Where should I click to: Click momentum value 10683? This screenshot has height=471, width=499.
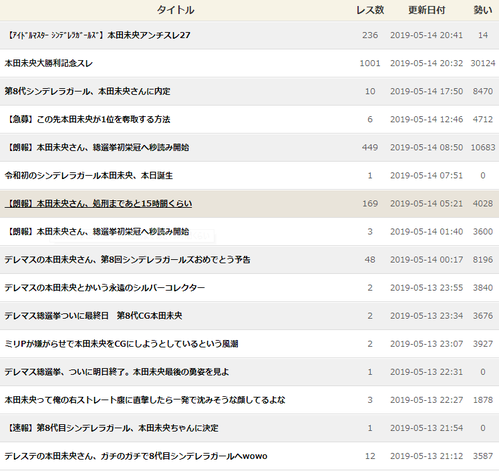pos(483,147)
